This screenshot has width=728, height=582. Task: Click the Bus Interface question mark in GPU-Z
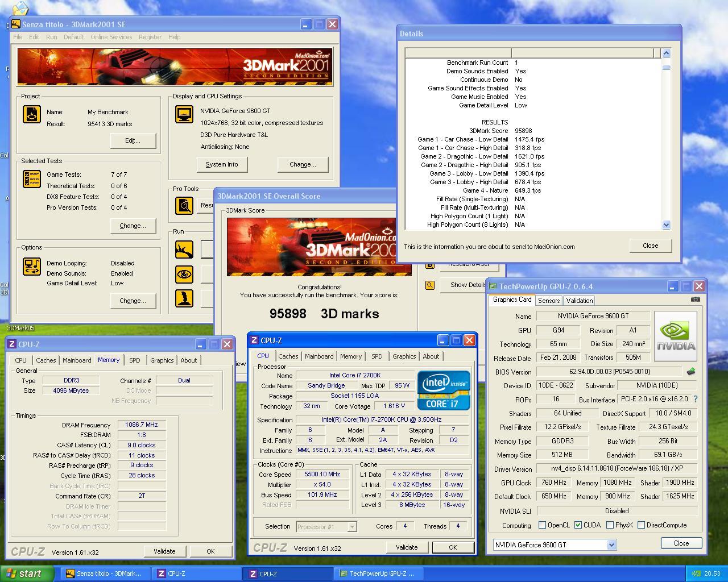click(x=695, y=399)
